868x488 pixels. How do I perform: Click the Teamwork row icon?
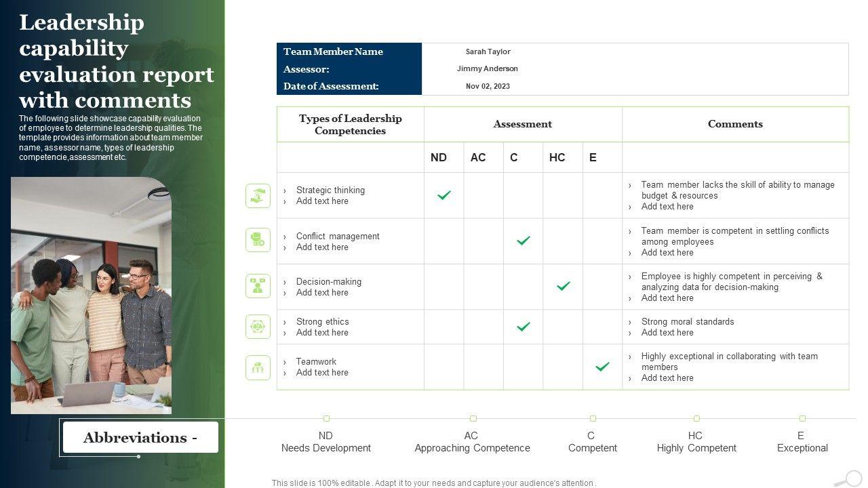(258, 367)
